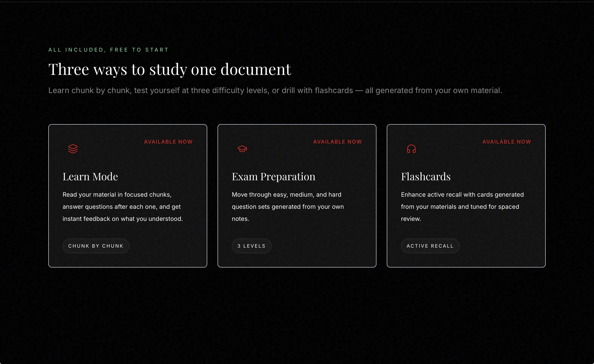Click the audio headset glyph in the rightmost card
594x364 pixels.
pyautogui.click(x=411, y=149)
